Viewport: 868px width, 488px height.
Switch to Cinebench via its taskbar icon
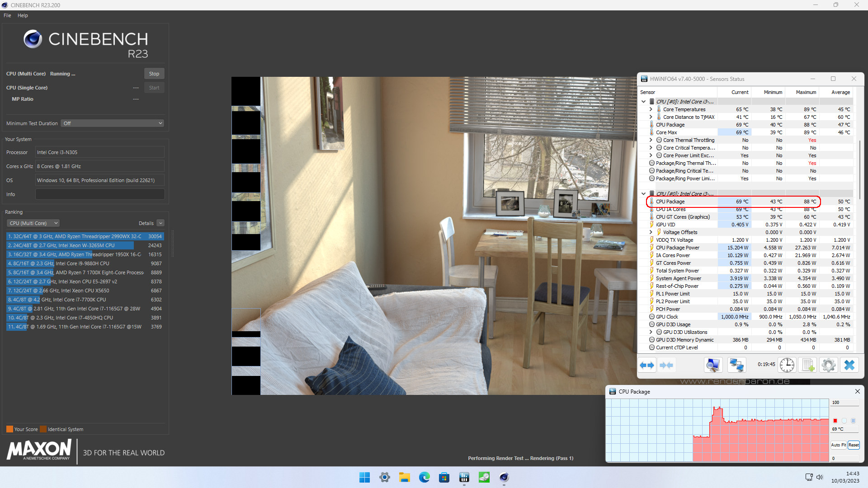click(x=504, y=477)
